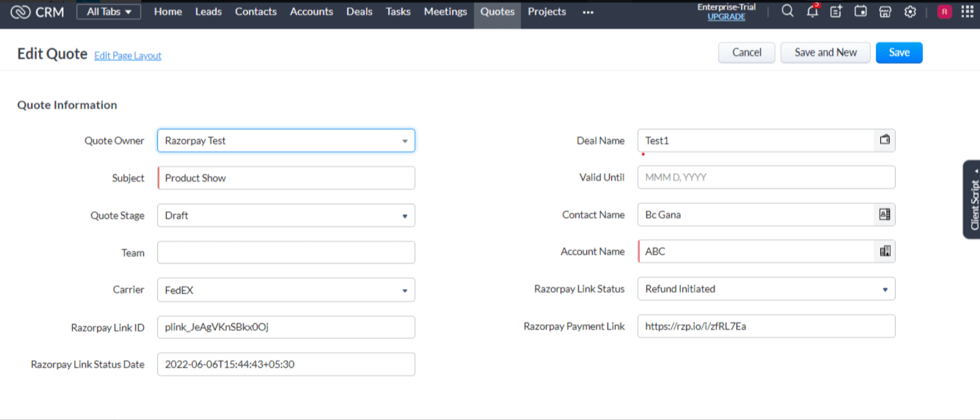980x420 pixels.
Task: Open the apps grid icon
Action: point(967,12)
